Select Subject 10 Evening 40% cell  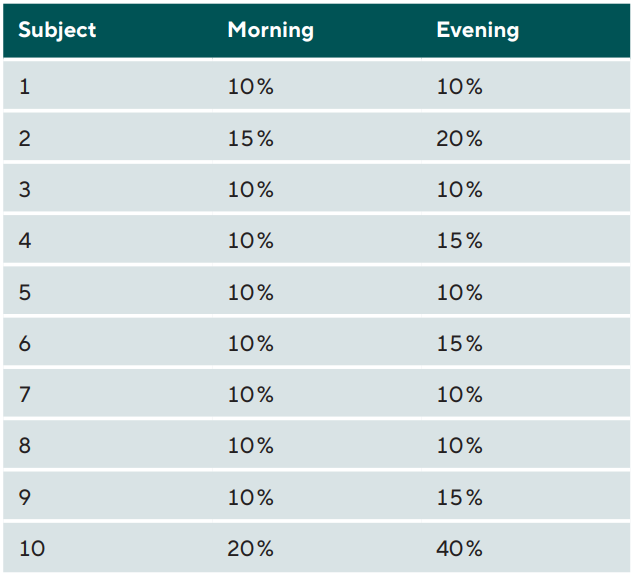pos(526,547)
